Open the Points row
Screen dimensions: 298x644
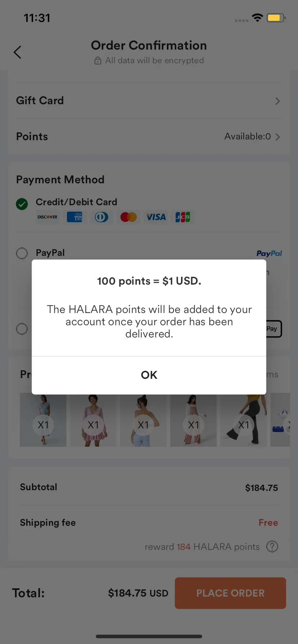149,137
